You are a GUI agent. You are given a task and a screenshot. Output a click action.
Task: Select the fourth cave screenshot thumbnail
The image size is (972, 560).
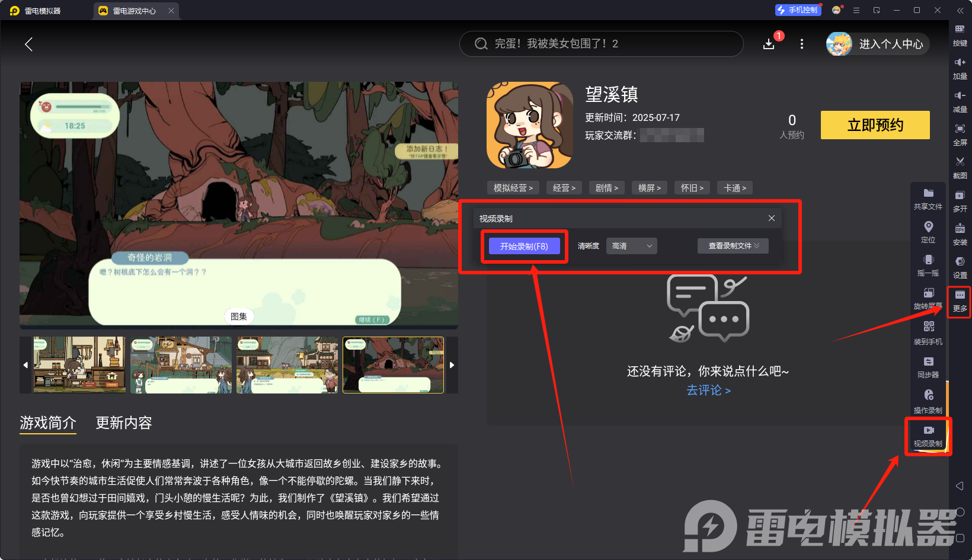393,365
